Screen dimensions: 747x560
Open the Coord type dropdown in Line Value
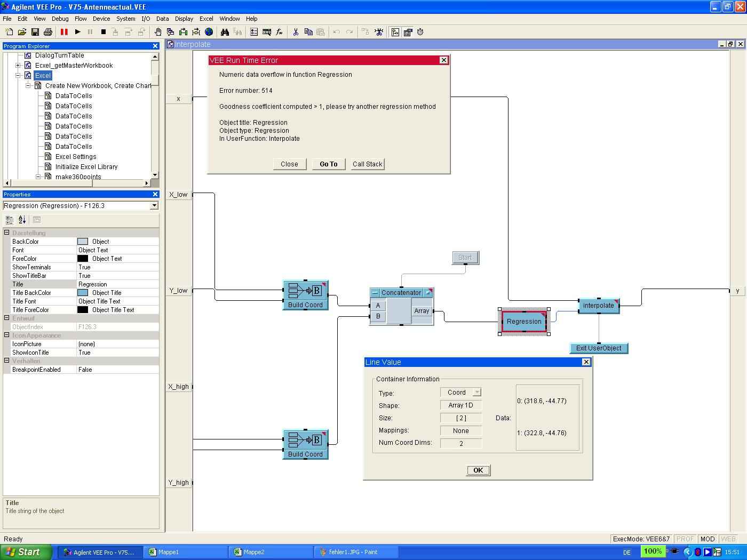point(476,393)
